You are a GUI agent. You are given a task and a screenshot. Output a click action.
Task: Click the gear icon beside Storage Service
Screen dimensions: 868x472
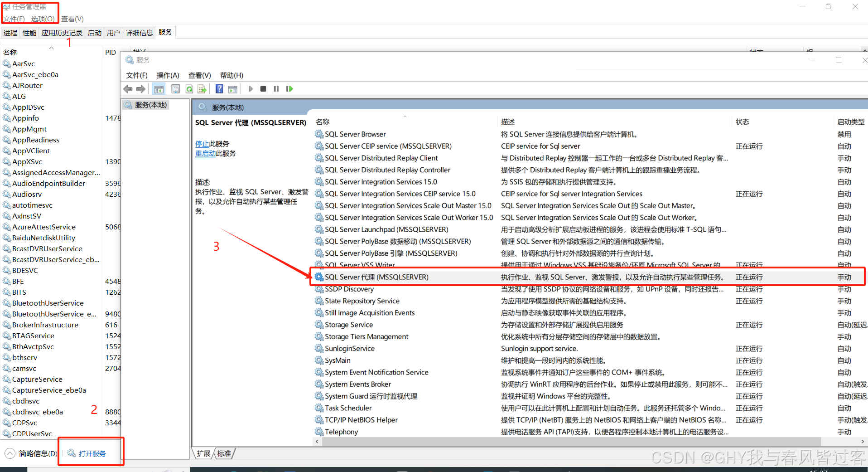[319, 325]
